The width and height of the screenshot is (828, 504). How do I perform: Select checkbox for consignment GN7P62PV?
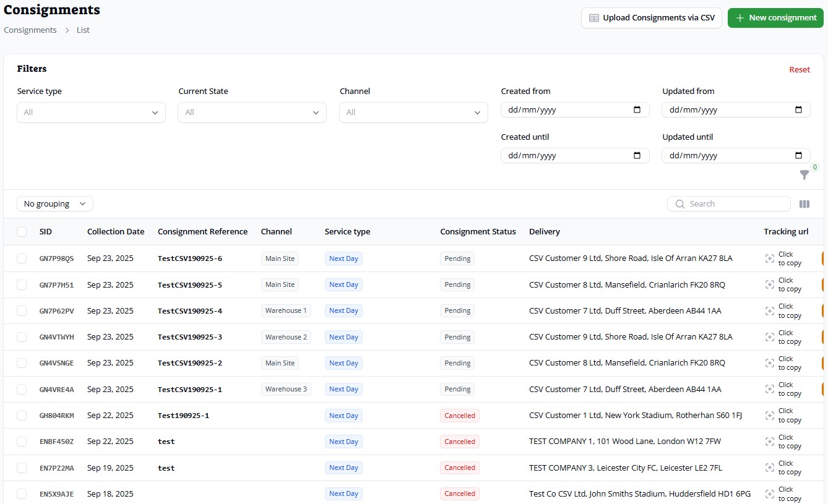(22, 311)
